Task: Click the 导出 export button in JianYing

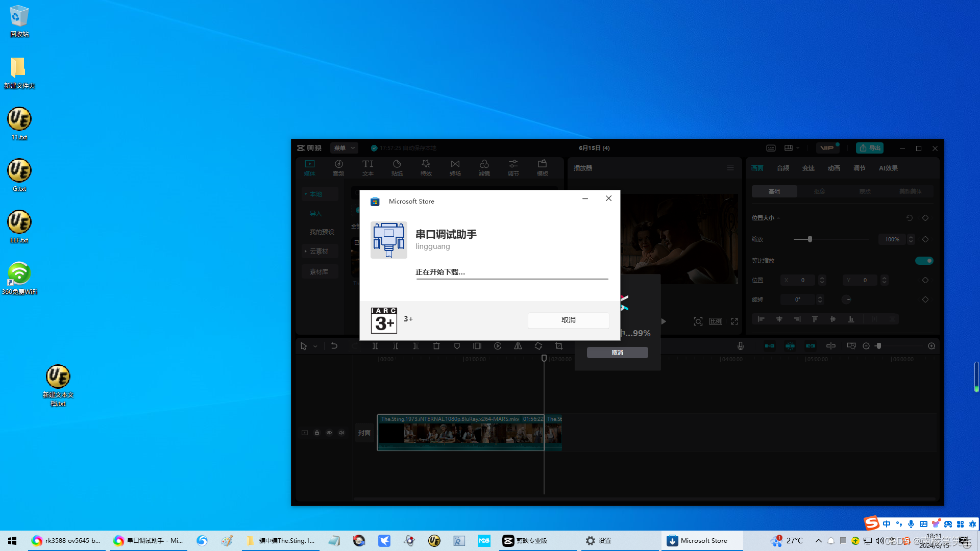Action: (x=870, y=148)
